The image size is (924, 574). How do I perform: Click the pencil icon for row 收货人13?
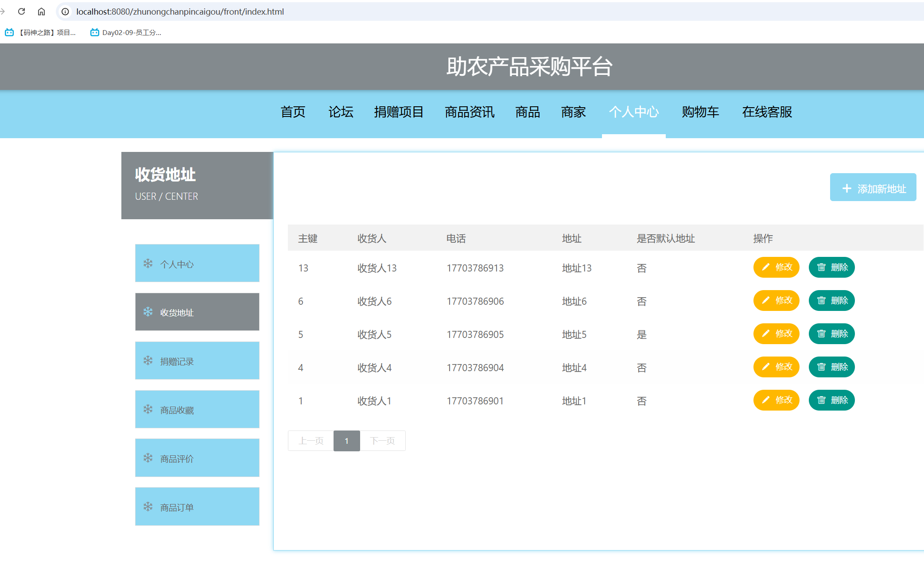coord(765,267)
